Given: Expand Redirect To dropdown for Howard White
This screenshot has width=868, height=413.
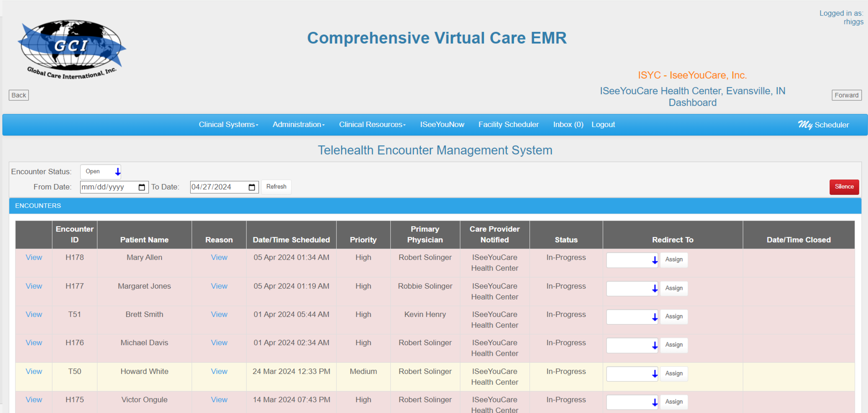Looking at the screenshot, I should (x=632, y=374).
